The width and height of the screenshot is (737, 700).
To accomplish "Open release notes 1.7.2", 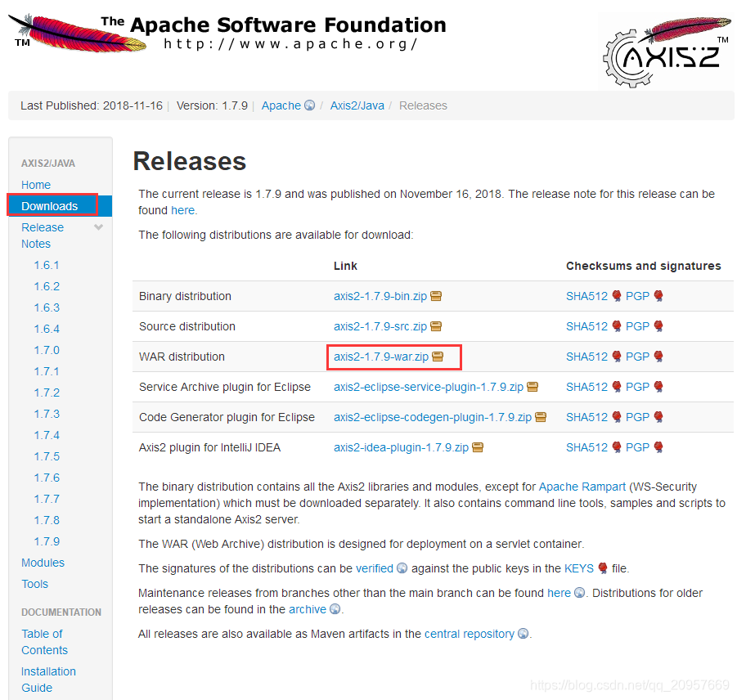I will coord(47,393).
